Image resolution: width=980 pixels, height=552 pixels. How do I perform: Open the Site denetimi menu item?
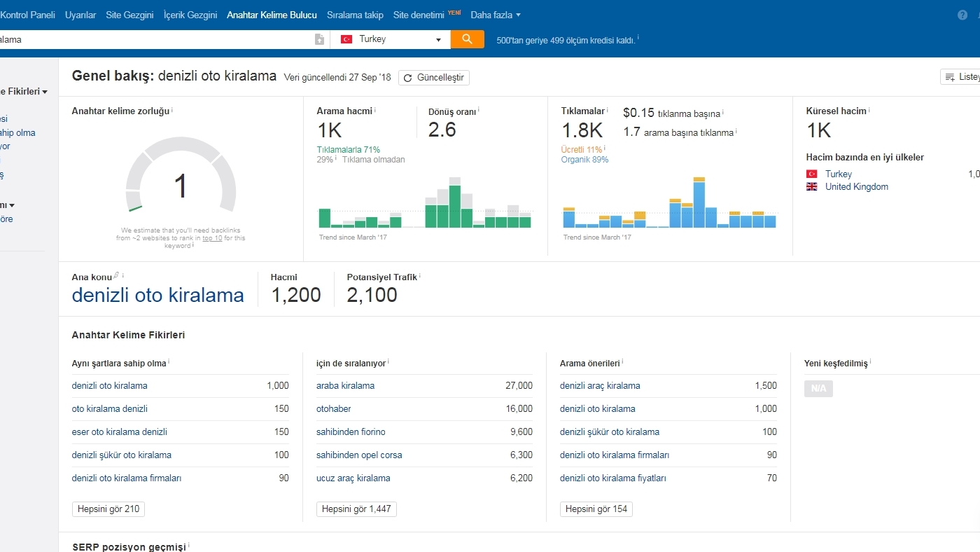click(x=419, y=15)
